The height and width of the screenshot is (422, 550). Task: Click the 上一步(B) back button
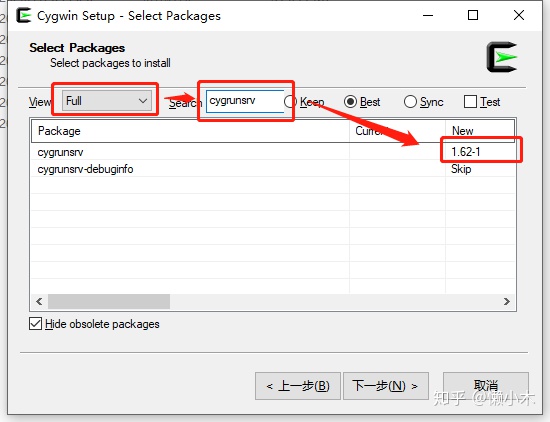(x=298, y=386)
